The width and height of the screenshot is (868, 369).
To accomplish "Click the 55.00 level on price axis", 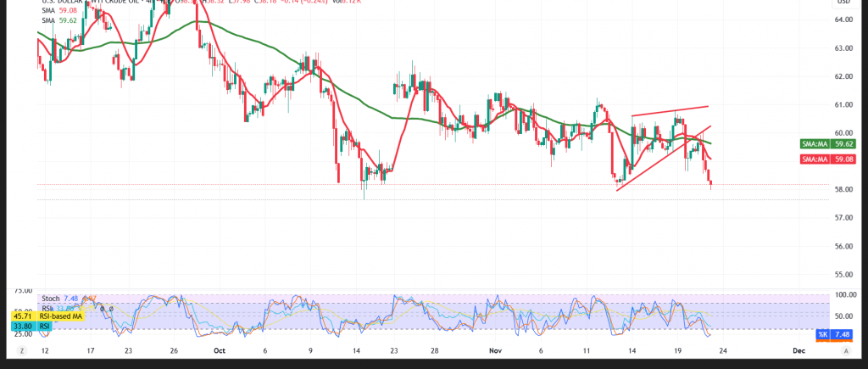I will [x=844, y=275].
